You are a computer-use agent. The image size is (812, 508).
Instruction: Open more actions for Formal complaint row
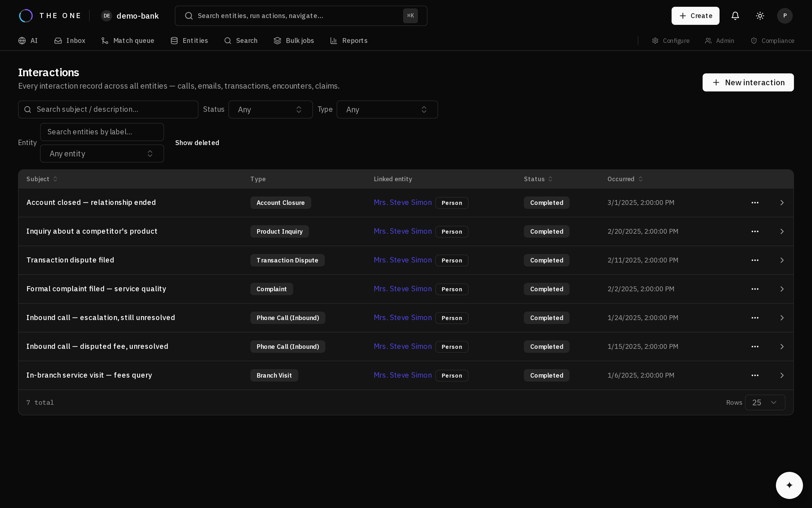coord(755,289)
